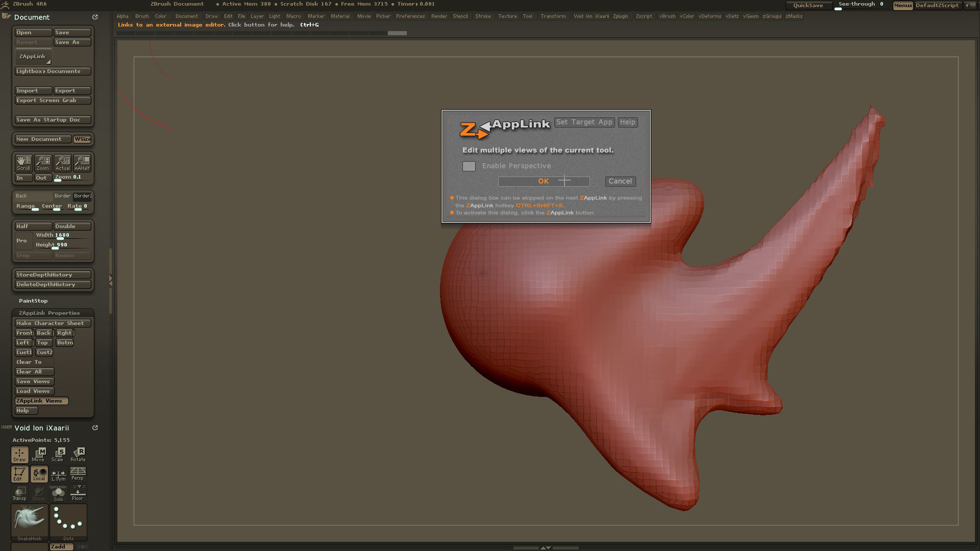Adjust the document Width slider
The width and height of the screenshot is (980, 551).
[63, 236]
